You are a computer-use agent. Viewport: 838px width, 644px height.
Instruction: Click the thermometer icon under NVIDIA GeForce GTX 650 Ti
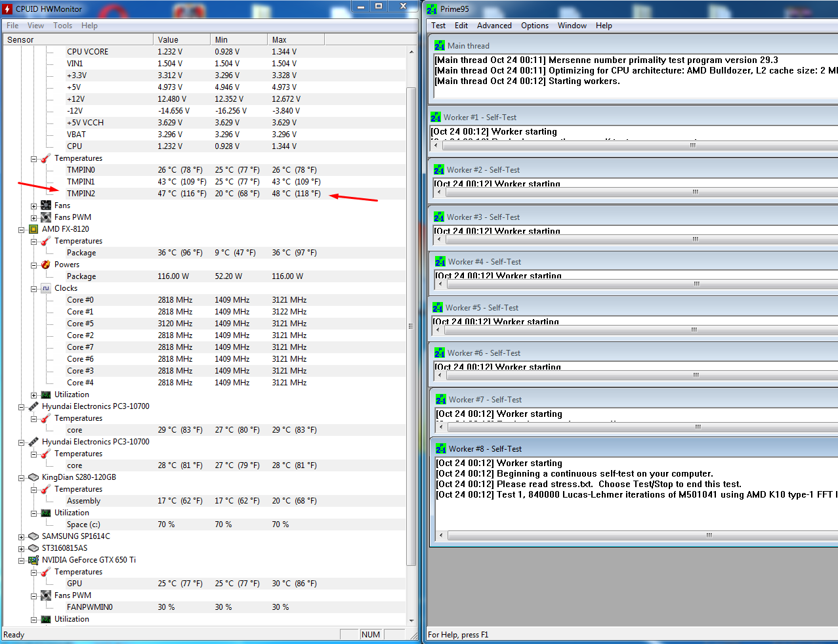point(46,572)
